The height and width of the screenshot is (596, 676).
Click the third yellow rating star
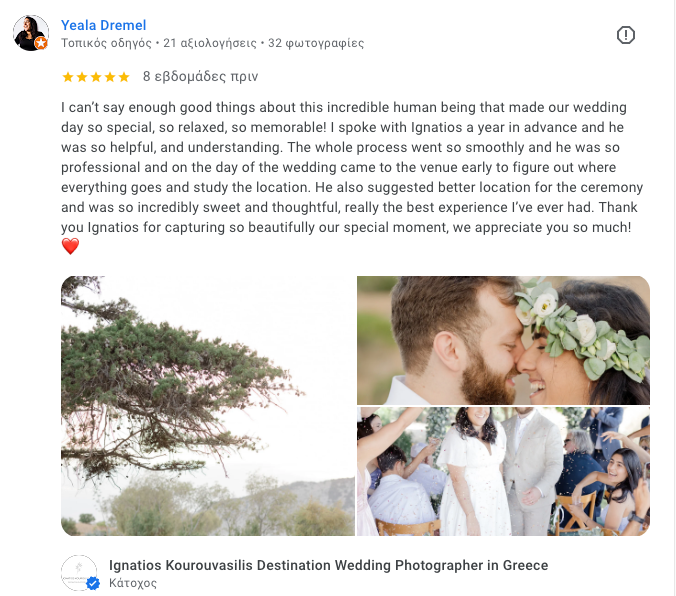pyautogui.click(x=96, y=77)
